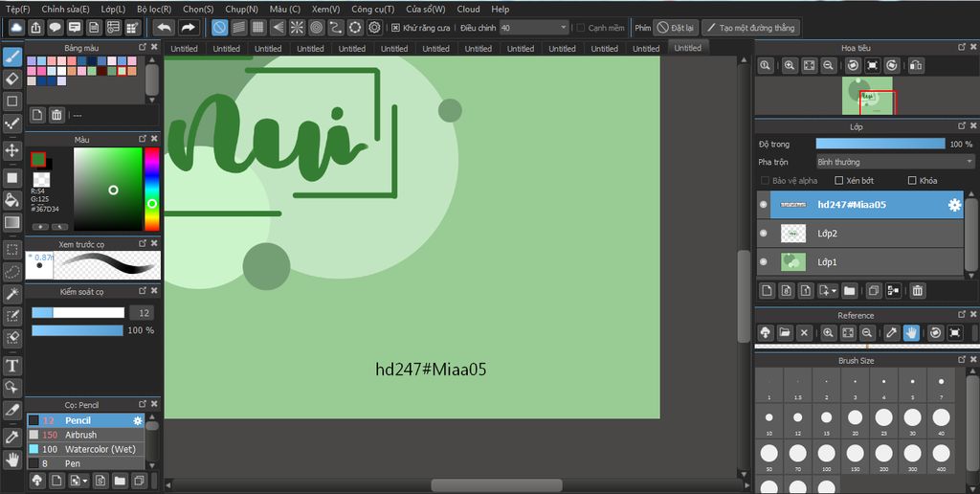
Task: Select the rectangular Select tool
Action: coord(11,250)
